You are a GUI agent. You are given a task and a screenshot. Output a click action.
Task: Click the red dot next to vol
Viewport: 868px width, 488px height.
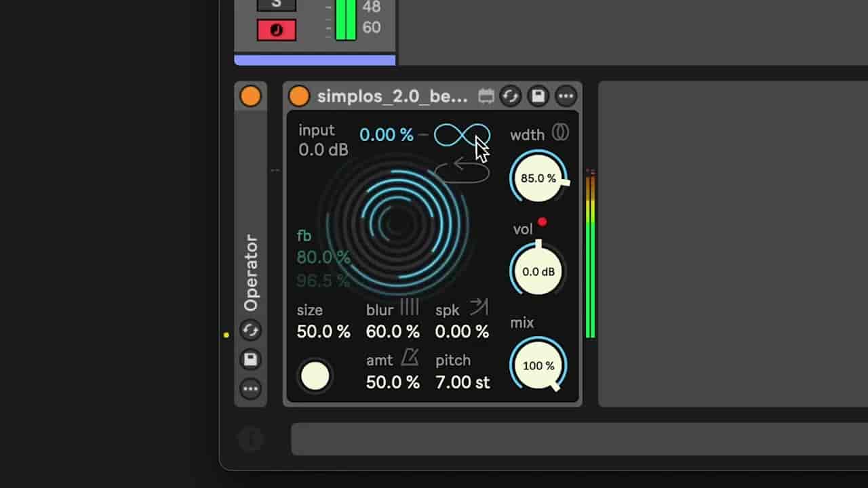[x=542, y=222]
